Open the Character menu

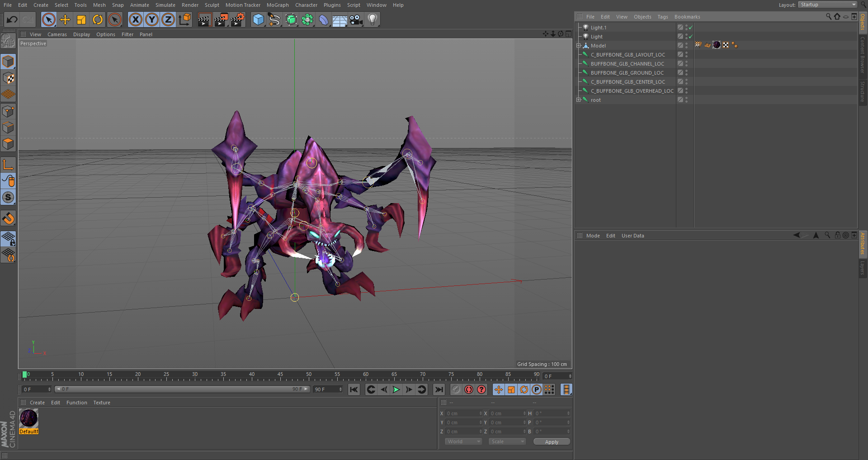(x=307, y=5)
